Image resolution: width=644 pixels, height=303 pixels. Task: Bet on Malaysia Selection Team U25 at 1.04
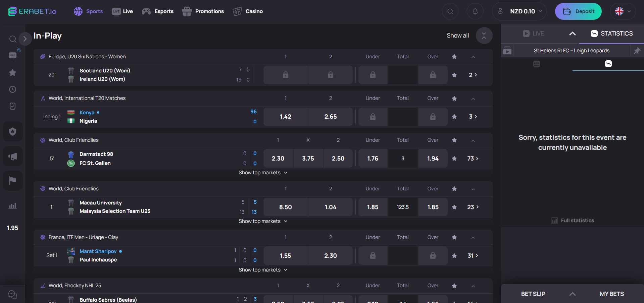331,207
